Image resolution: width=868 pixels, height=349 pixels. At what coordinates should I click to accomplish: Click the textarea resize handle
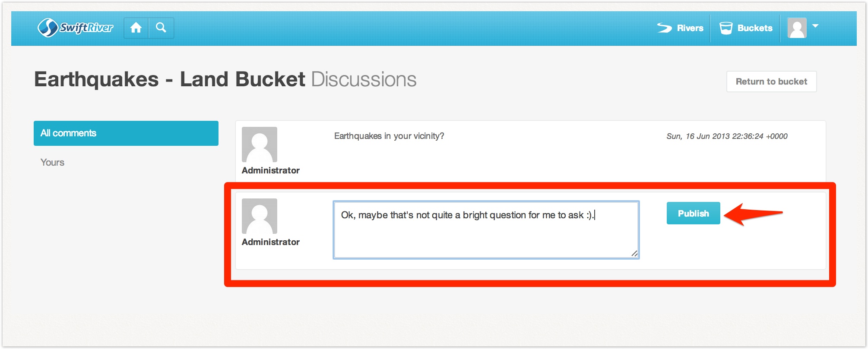click(x=634, y=254)
